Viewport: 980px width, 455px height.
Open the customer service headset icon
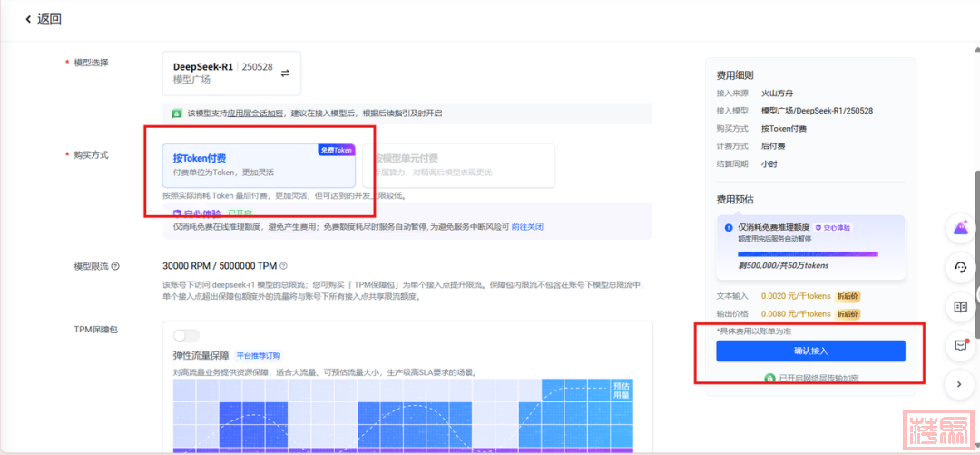[x=959, y=268]
